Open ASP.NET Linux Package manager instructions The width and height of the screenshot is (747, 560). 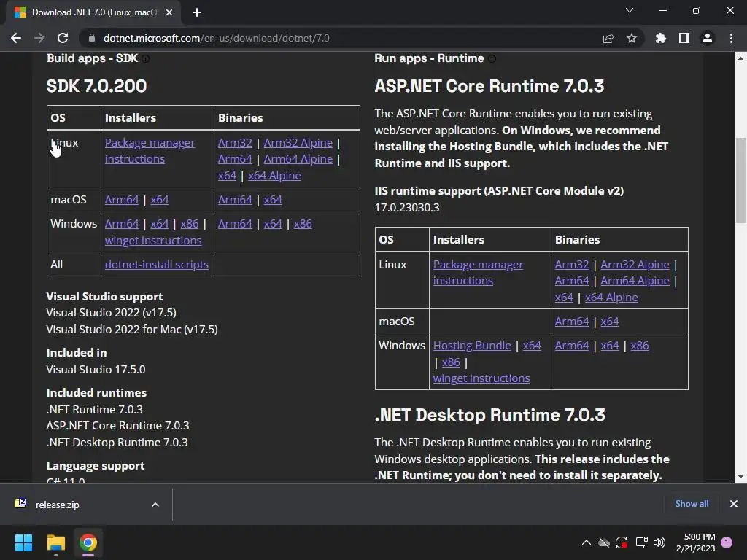pos(479,273)
